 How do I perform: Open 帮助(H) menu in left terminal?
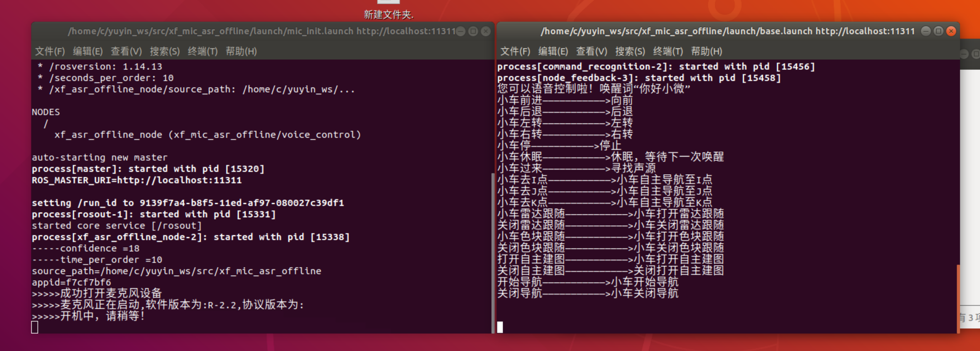[x=241, y=51]
